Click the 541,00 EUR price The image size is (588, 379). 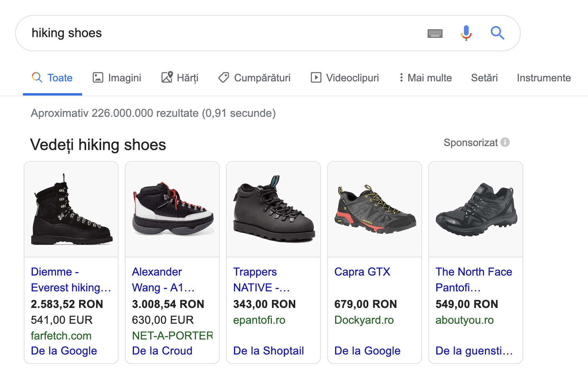click(x=62, y=320)
